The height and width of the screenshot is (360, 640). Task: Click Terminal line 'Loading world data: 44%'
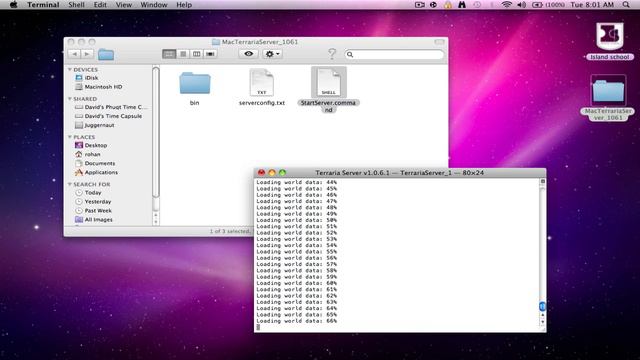(297, 182)
